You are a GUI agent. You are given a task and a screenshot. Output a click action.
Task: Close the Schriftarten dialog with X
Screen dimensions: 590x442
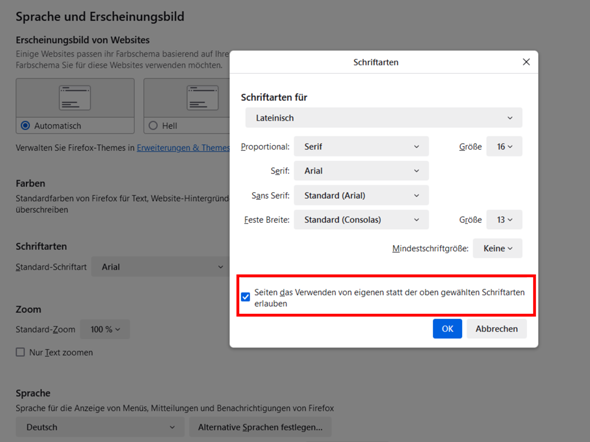pos(526,62)
